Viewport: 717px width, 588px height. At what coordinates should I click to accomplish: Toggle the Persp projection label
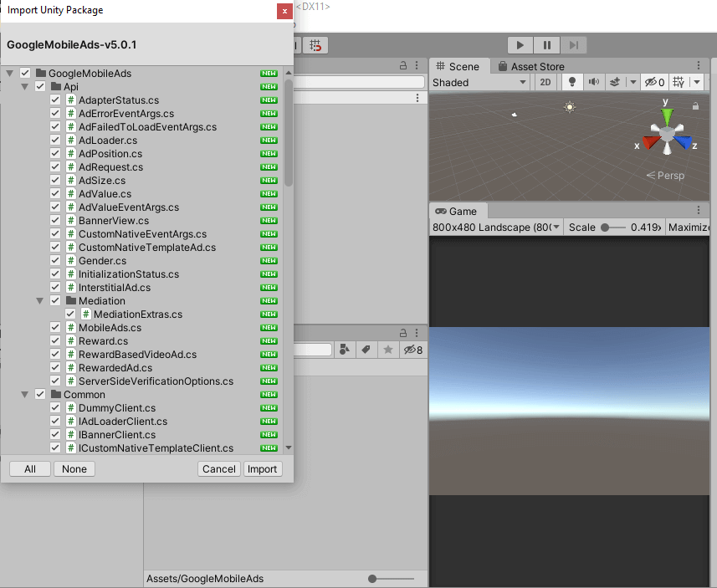[x=665, y=175]
